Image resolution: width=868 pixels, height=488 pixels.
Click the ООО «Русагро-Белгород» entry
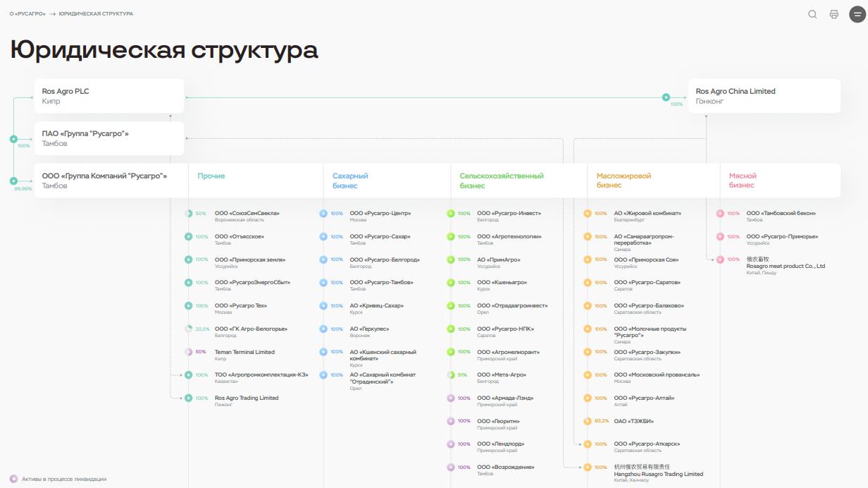click(385, 262)
